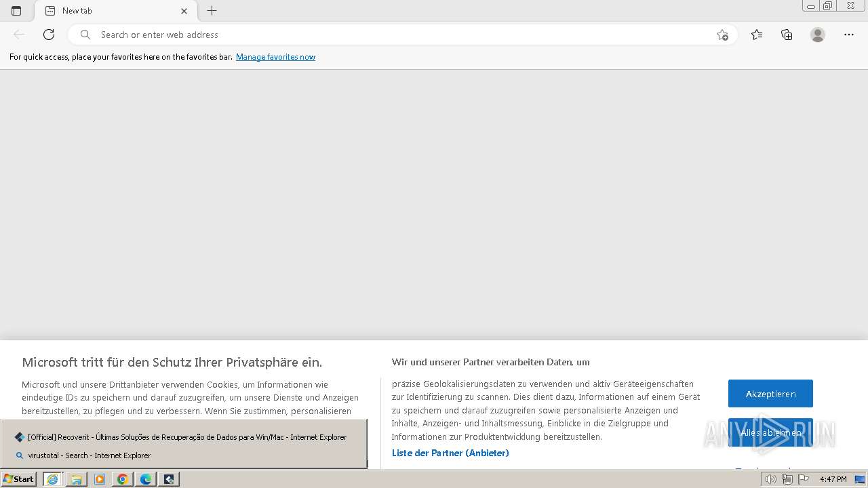
Task: Close the New tab tab
Action: point(184,11)
